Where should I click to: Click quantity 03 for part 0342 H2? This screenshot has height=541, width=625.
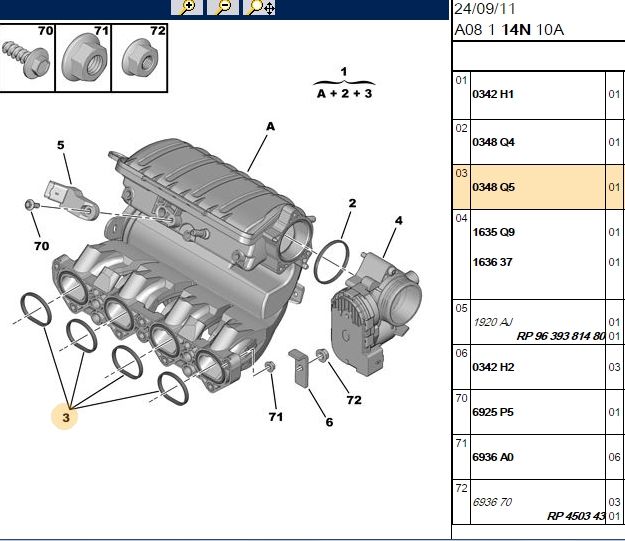click(x=614, y=367)
